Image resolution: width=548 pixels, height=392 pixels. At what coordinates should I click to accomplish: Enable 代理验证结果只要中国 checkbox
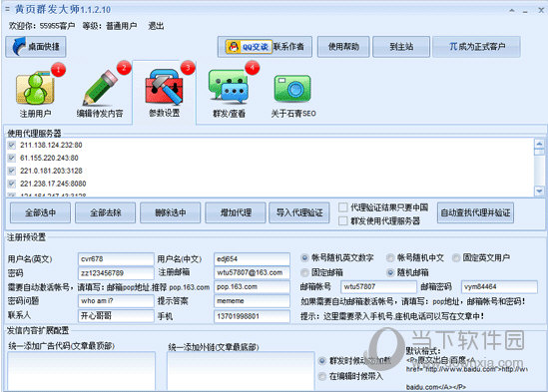(343, 207)
